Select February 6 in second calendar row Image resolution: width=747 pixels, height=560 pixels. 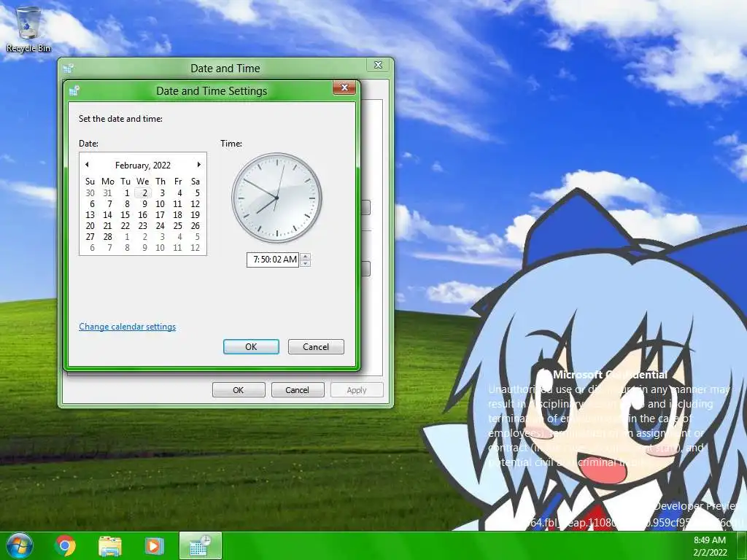(92, 204)
